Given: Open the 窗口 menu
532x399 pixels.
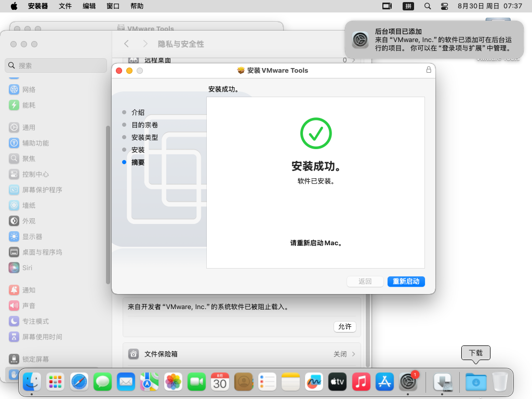Looking at the screenshot, I should (113, 6).
